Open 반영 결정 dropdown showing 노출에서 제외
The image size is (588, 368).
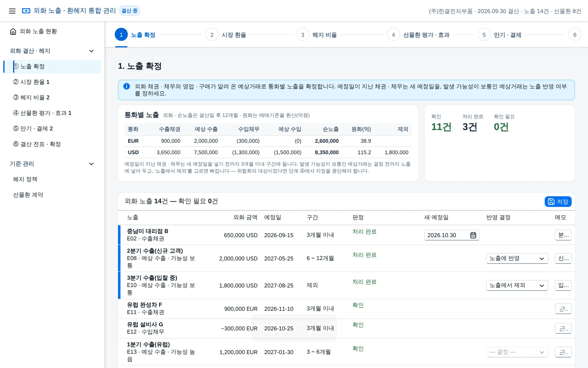pyautogui.click(x=517, y=285)
